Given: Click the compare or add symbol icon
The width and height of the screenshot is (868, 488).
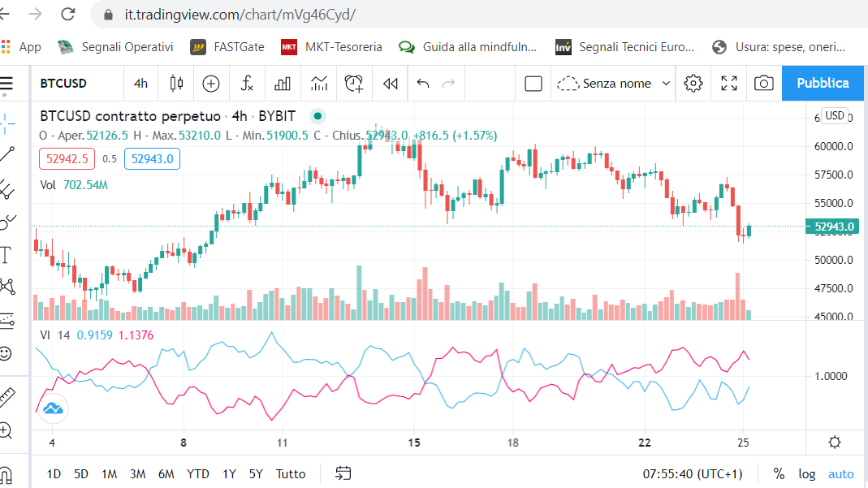Looking at the screenshot, I should coord(211,84).
